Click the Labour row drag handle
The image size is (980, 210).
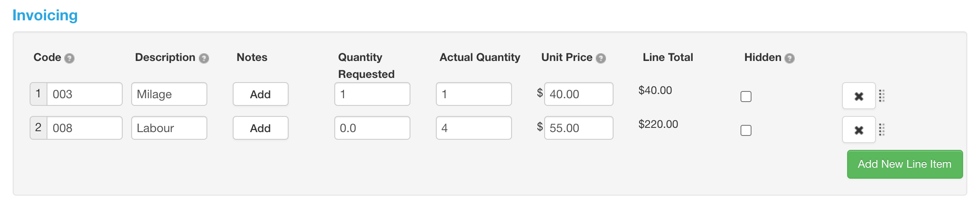[x=882, y=130]
